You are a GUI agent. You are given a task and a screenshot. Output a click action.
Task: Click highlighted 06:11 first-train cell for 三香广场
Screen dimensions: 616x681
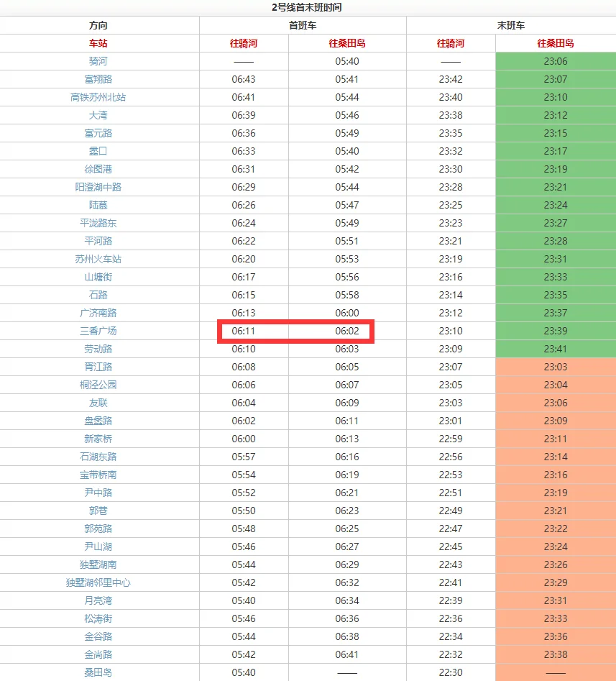[244, 331]
